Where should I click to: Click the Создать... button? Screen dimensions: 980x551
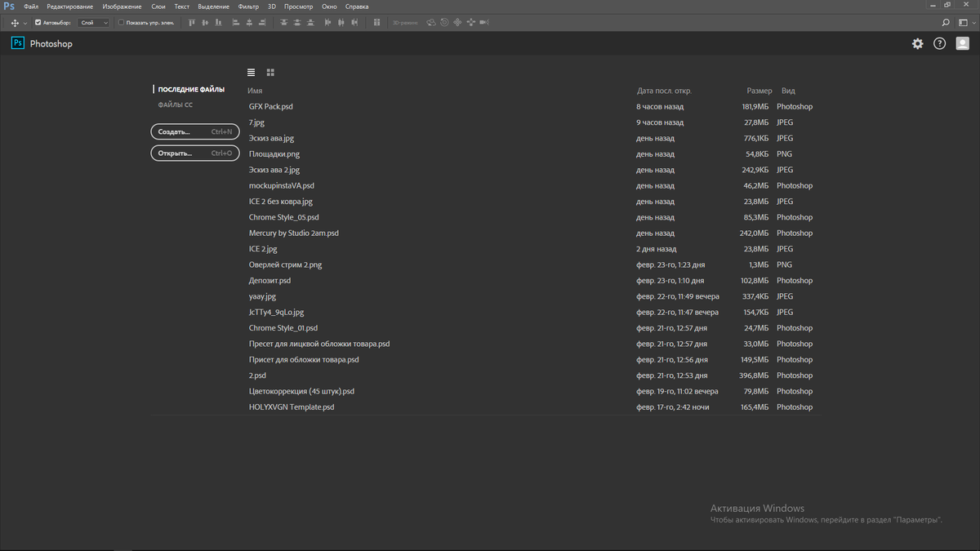tap(195, 131)
